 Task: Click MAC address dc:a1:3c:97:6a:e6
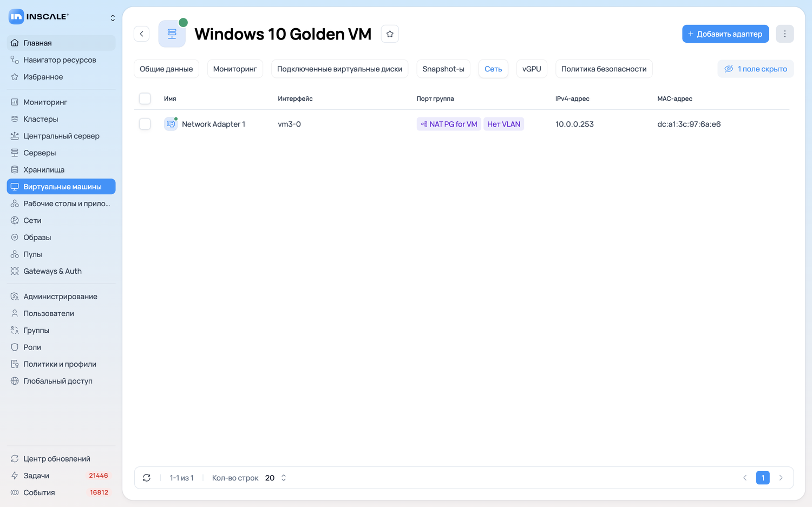[689, 124]
